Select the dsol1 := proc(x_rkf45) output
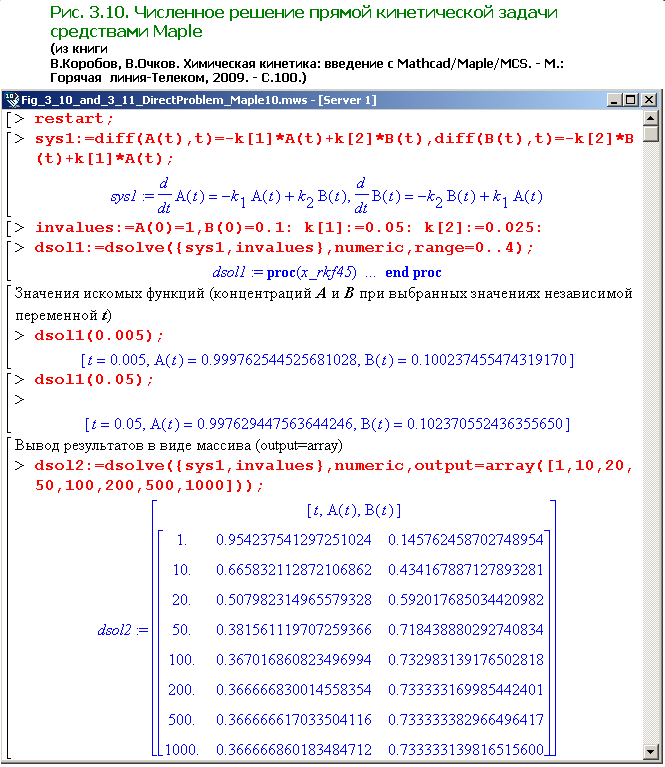665x767 pixels. 327,272
